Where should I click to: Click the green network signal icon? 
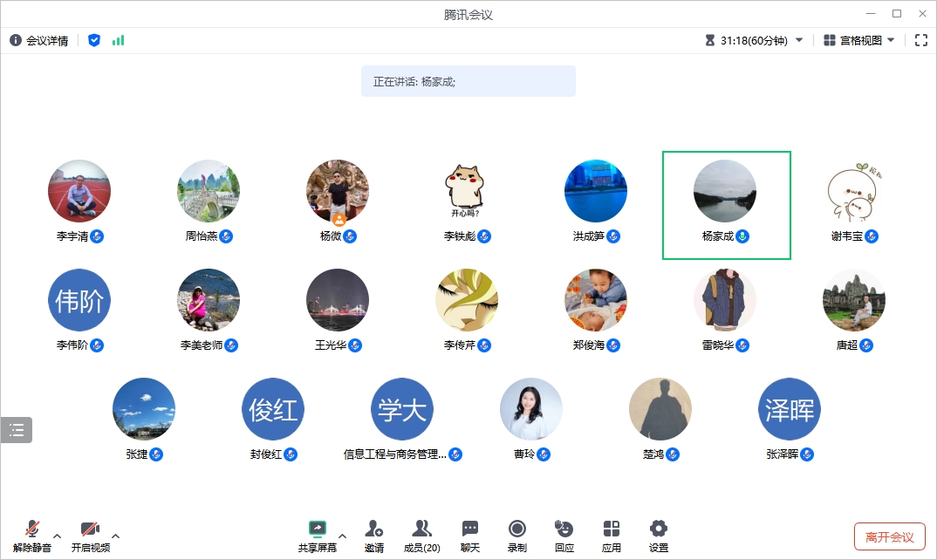point(118,40)
